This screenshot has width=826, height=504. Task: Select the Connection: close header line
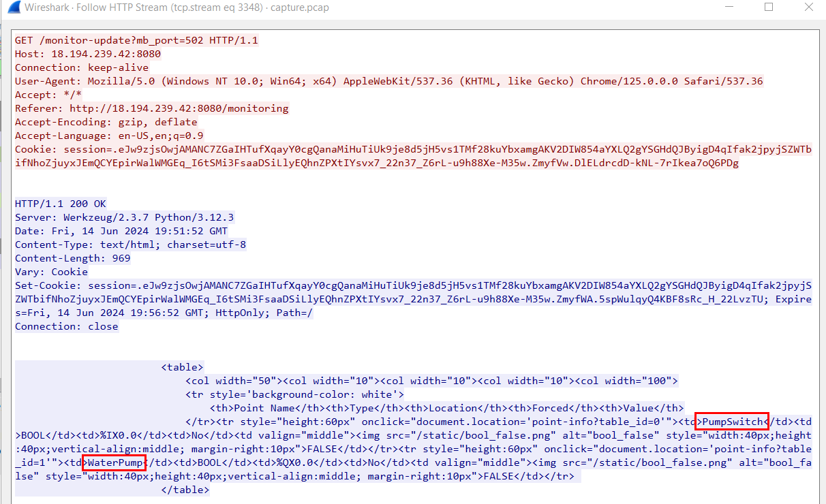(67, 326)
